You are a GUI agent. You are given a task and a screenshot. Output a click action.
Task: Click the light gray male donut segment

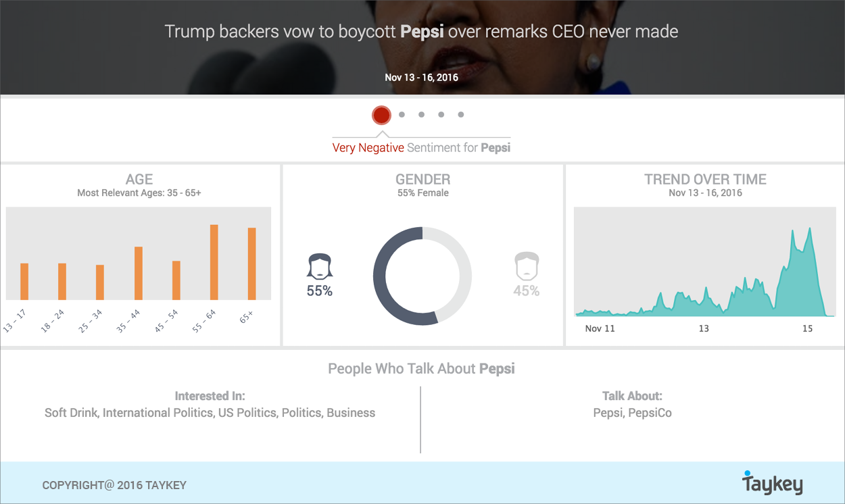462,270
